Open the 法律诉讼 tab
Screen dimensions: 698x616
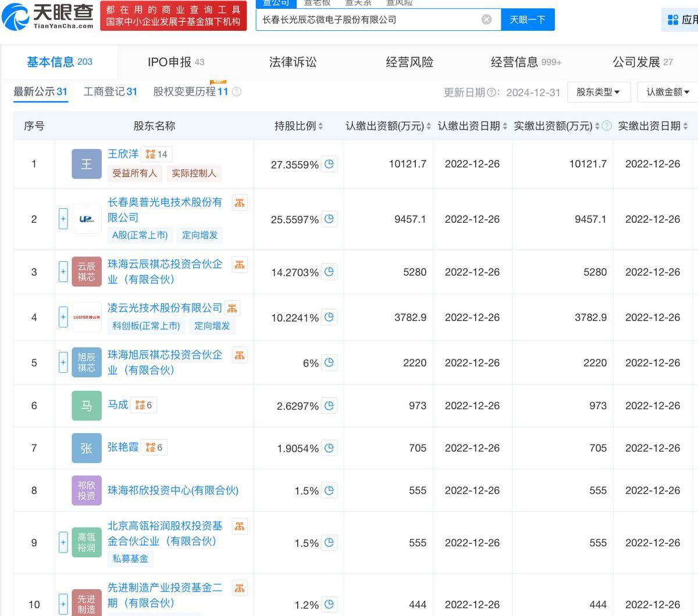pyautogui.click(x=293, y=62)
